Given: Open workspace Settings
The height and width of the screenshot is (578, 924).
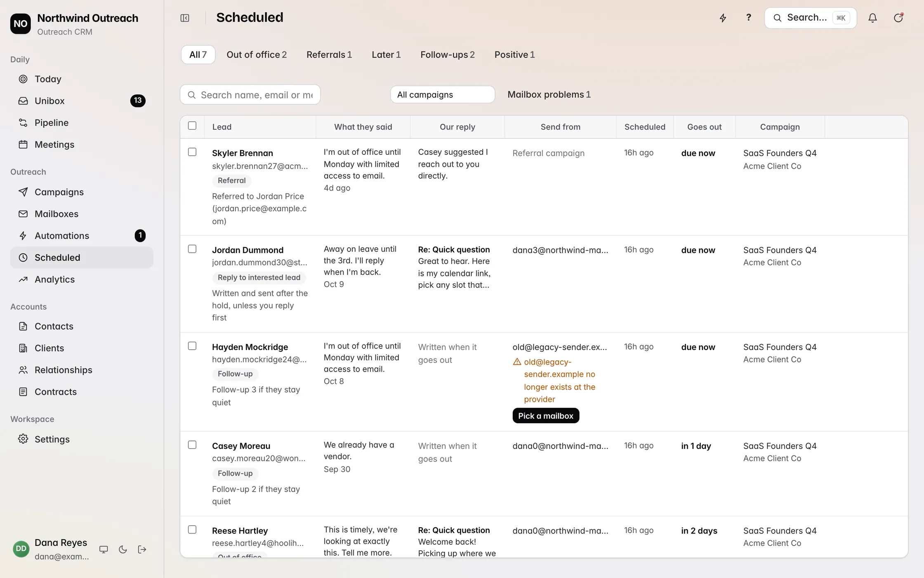Looking at the screenshot, I should (82, 439).
